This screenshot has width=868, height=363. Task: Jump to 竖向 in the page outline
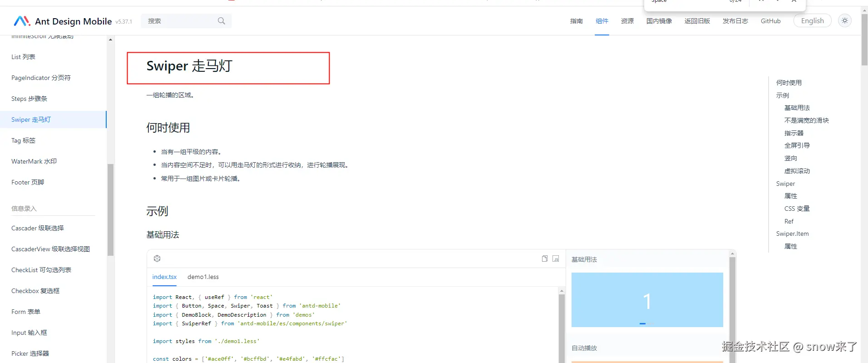point(791,158)
